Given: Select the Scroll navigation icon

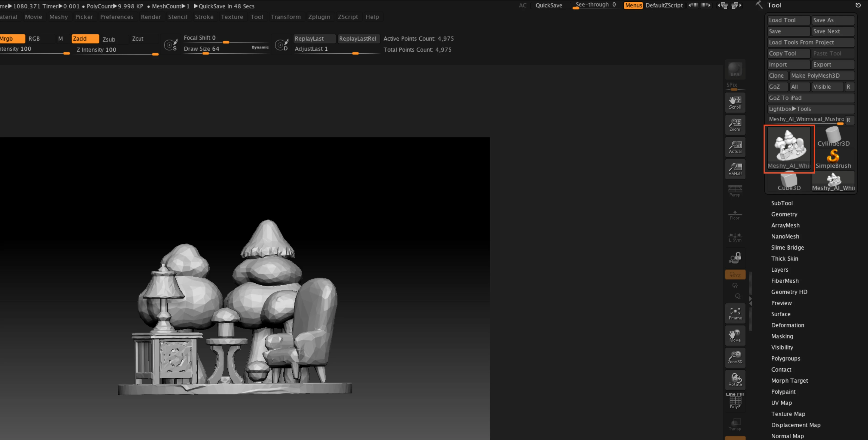Looking at the screenshot, I should (x=735, y=102).
